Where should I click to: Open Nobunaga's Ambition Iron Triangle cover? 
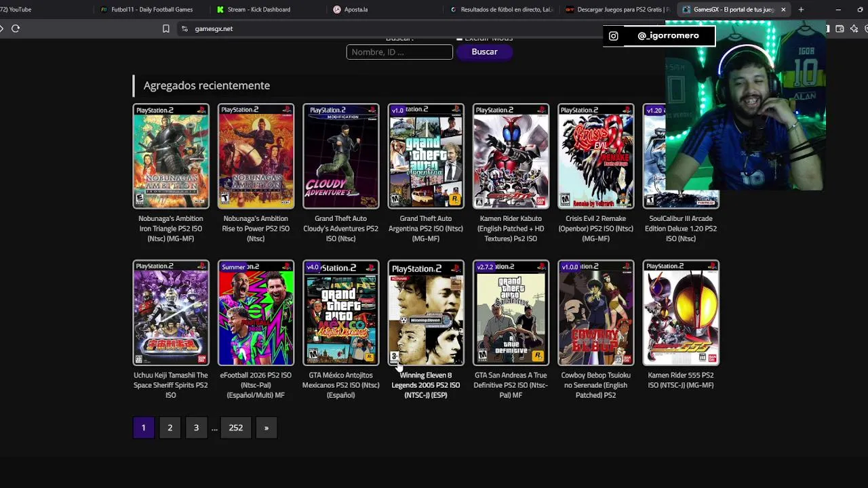(x=171, y=156)
